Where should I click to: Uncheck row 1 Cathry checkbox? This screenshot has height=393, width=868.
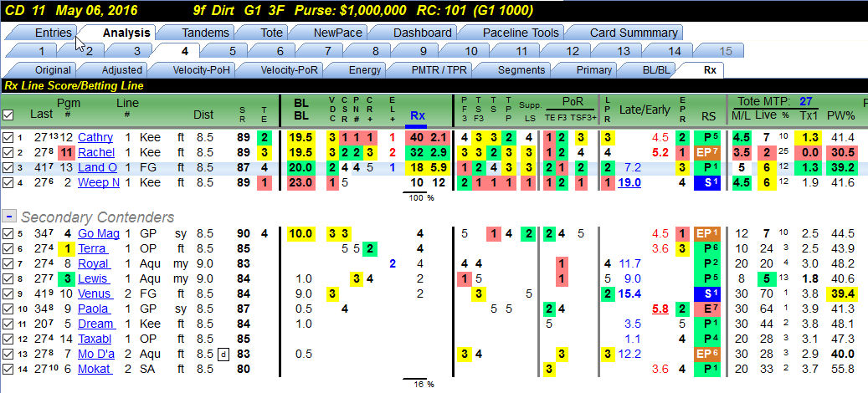click(8, 137)
